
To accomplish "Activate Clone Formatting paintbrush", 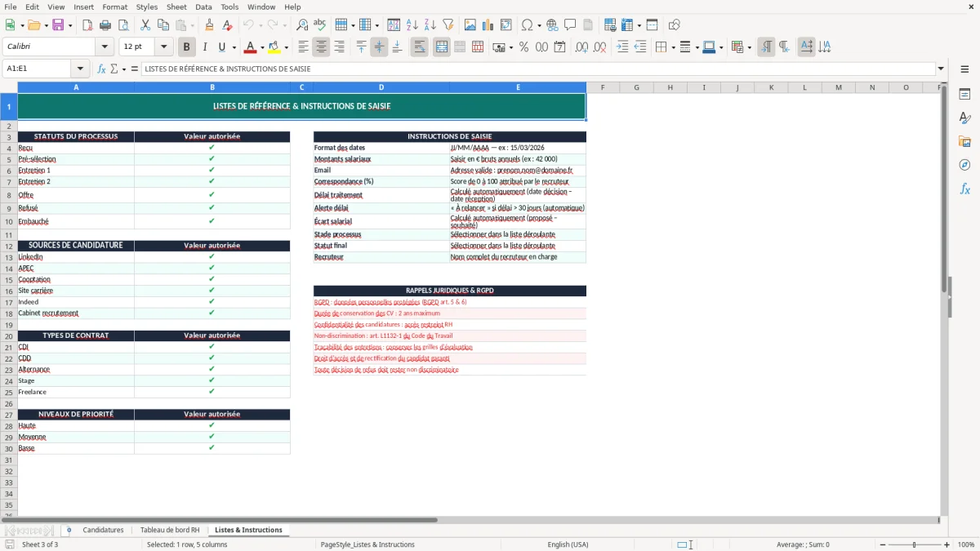I will [x=210, y=25].
